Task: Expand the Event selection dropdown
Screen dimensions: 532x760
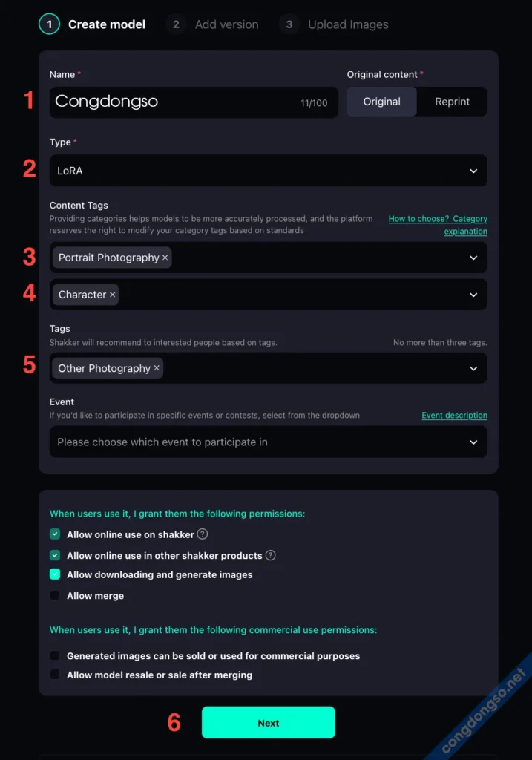Action: point(268,442)
